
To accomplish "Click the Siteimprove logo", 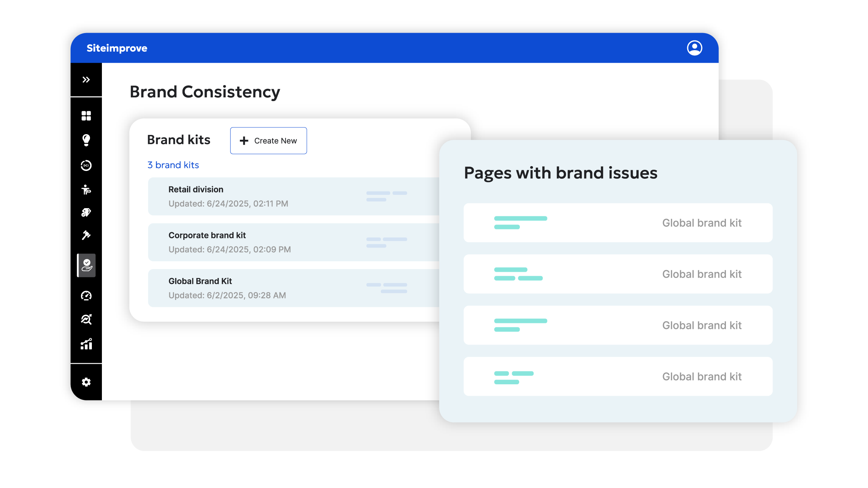I will click(x=117, y=48).
